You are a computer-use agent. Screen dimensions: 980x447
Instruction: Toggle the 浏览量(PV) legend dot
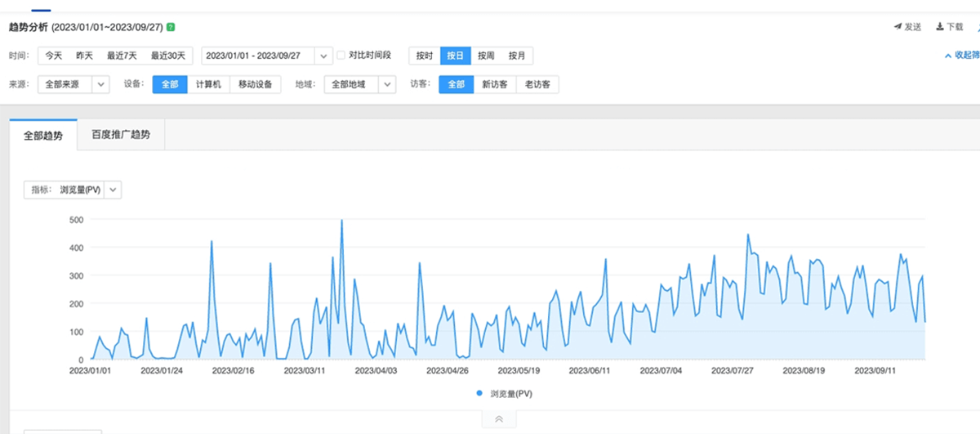pos(479,393)
